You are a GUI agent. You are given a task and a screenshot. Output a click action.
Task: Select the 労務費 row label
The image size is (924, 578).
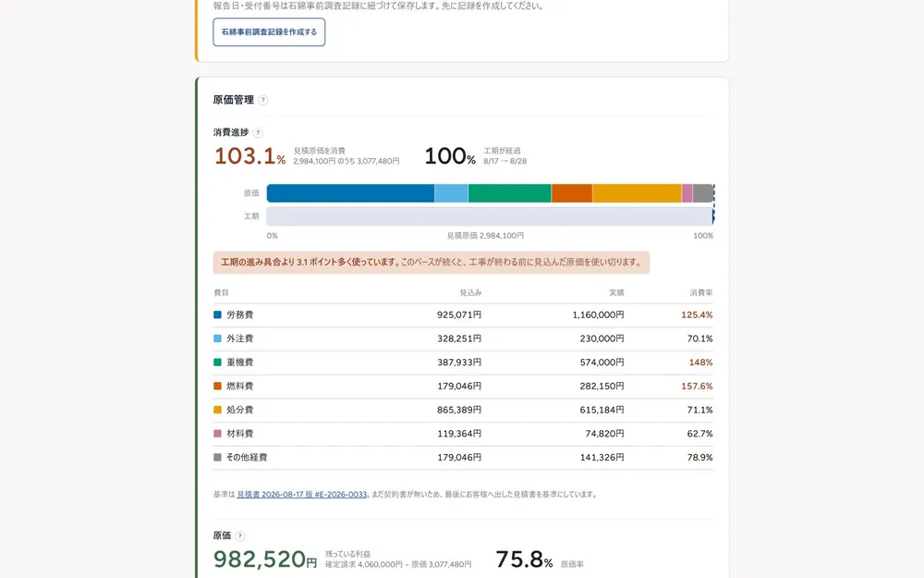240,315
